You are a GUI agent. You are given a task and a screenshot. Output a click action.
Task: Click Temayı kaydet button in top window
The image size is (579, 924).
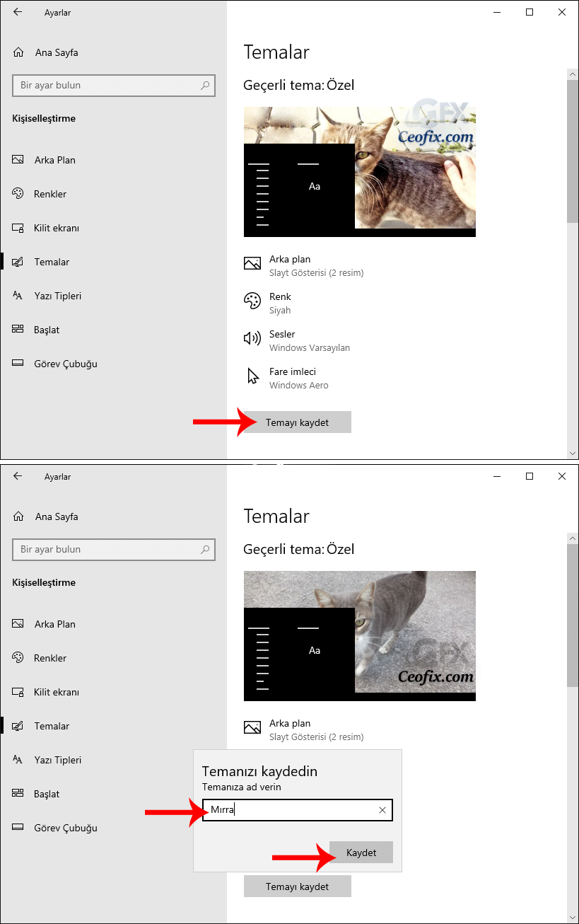coord(297,422)
